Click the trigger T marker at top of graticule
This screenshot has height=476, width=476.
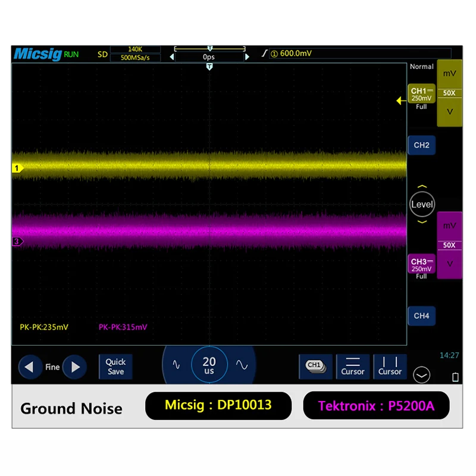click(209, 67)
